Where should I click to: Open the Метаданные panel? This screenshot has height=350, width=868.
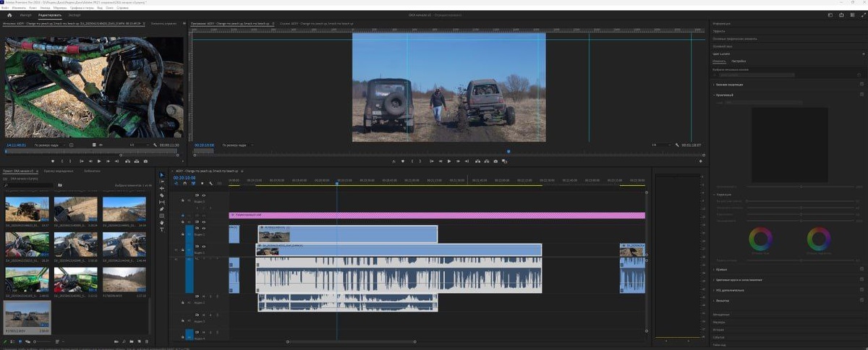coord(721,315)
